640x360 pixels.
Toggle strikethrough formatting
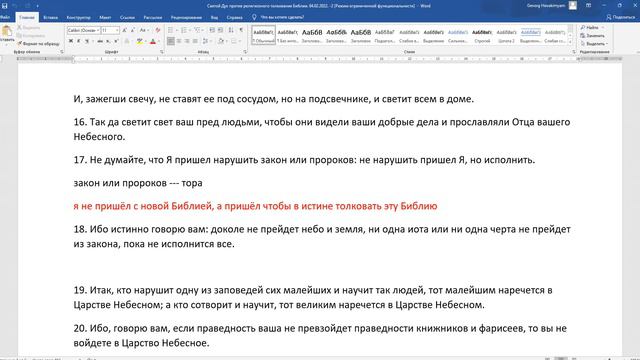coord(100,41)
